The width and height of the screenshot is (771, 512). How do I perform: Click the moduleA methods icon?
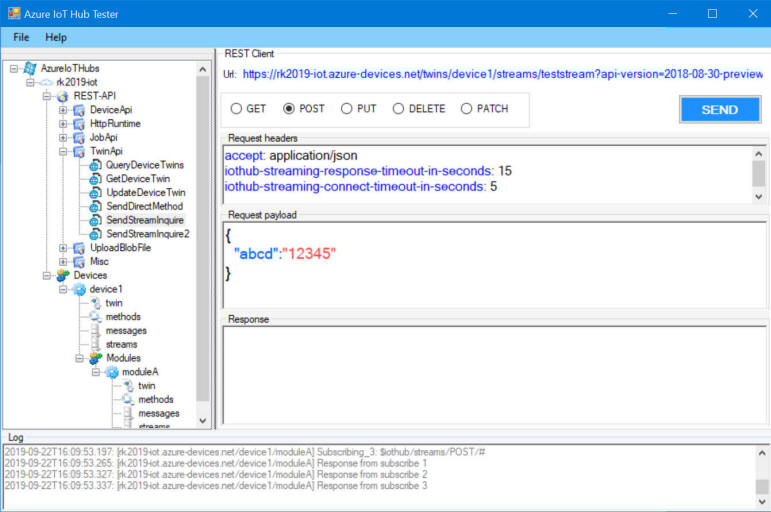coord(128,400)
